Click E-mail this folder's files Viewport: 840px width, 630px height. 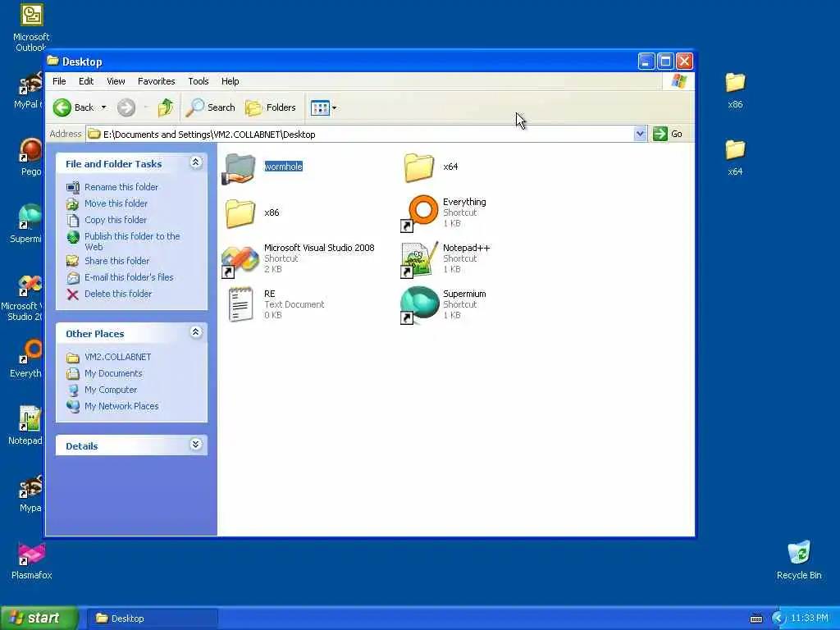click(129, 277)
